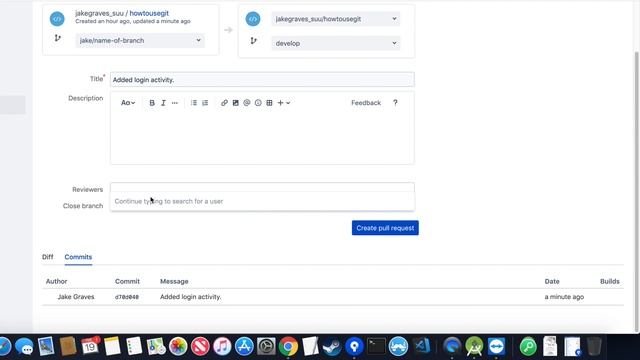Screen dimensions: 640x360
Task: Click the 'a minute ago' date cell
Action: point(564,297)
